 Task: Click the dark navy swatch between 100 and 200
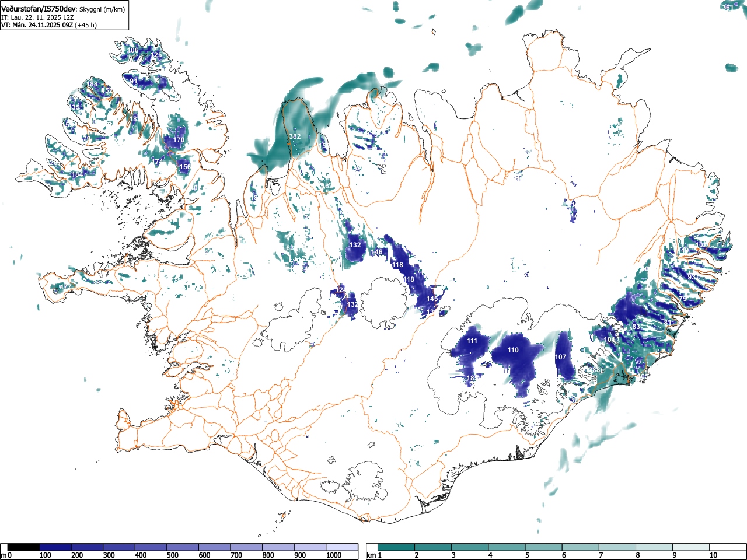[x=55, y=547]
